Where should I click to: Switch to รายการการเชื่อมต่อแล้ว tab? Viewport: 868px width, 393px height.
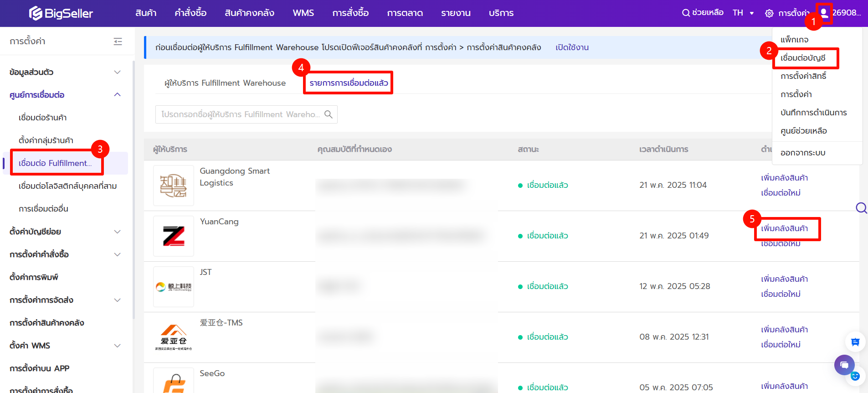coord(349,83)
